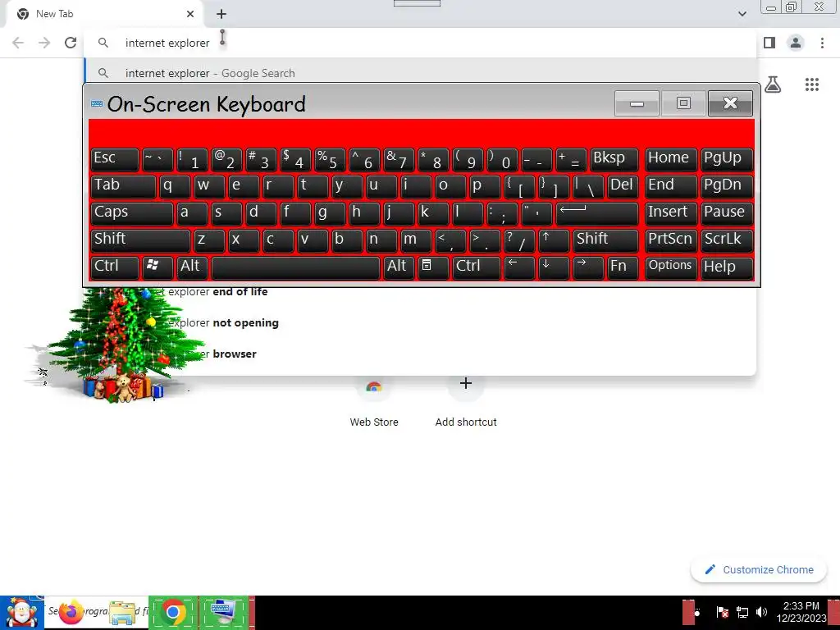Screen dimensions: 840x630
Task: Select the New Tab browser tab
Action: click(x=104, y=14)
